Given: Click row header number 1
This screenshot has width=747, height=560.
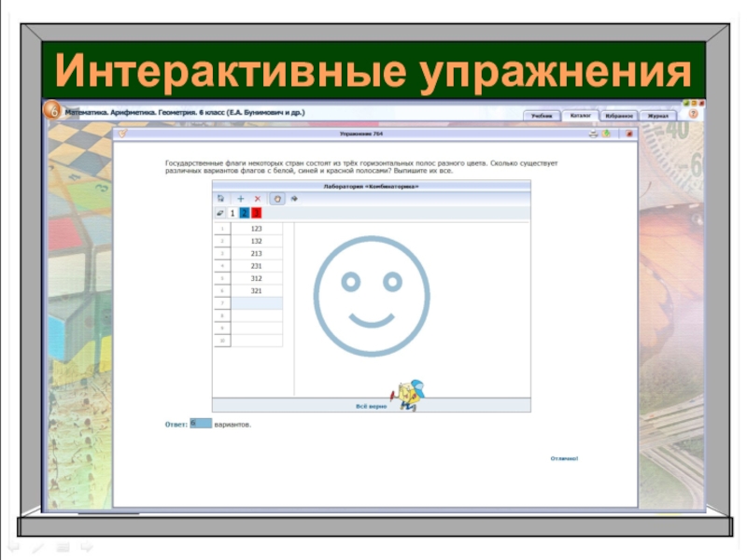Looking at the screenshot, I should click(222, 229).
